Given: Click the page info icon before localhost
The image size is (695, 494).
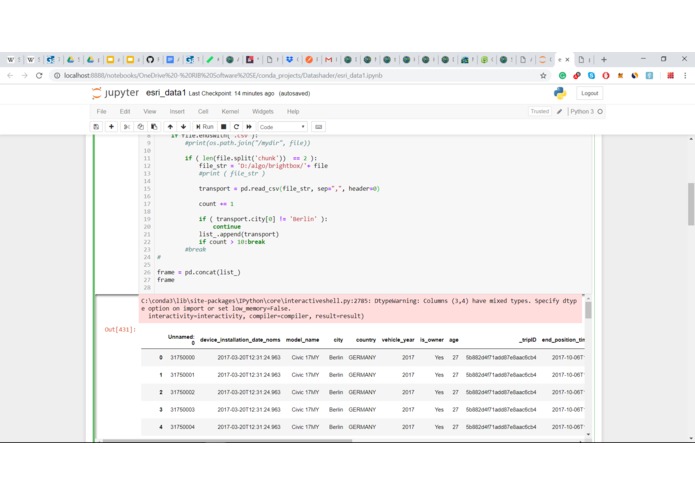Looking at the screenshot, I should click(57, 76).
